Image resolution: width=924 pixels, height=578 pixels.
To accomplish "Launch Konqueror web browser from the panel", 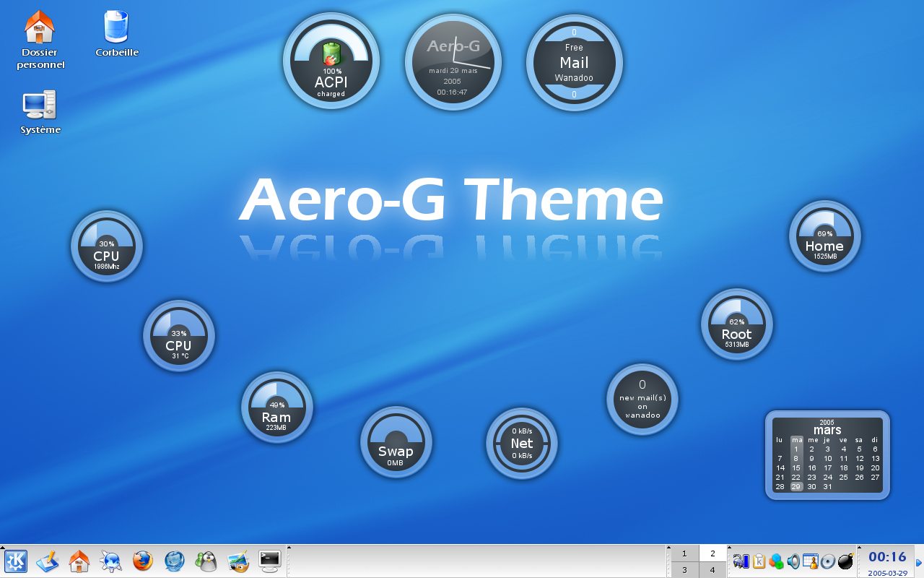I will pyautogui.click(x=110, y=561).
